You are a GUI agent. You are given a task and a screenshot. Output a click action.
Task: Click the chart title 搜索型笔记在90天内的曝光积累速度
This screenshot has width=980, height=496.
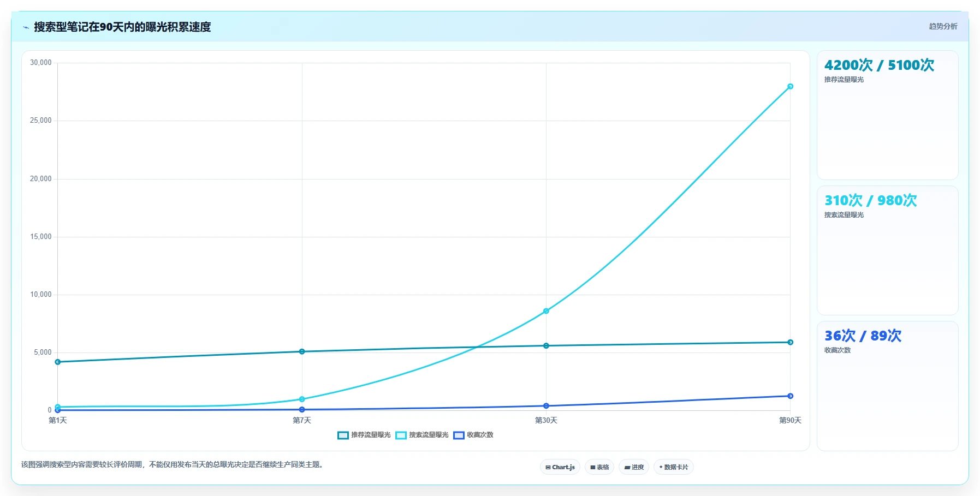pyautogui.click(x=122, y=27)
